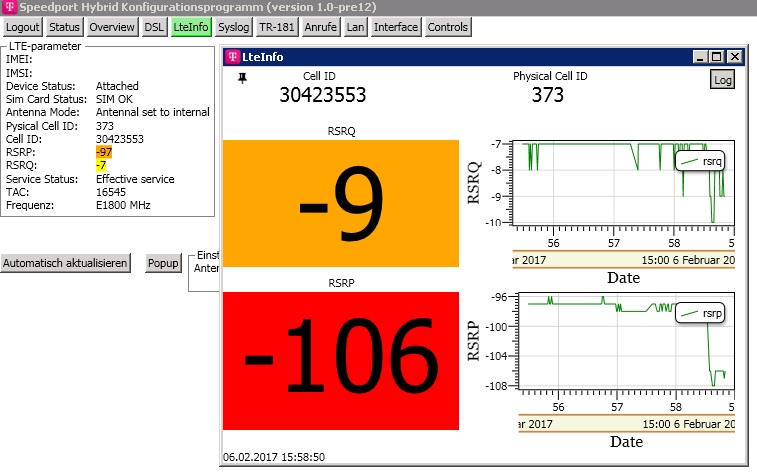Click the rsrq legend in the RSRQ chart
The image size is (757, 474).
click(701, 161)
